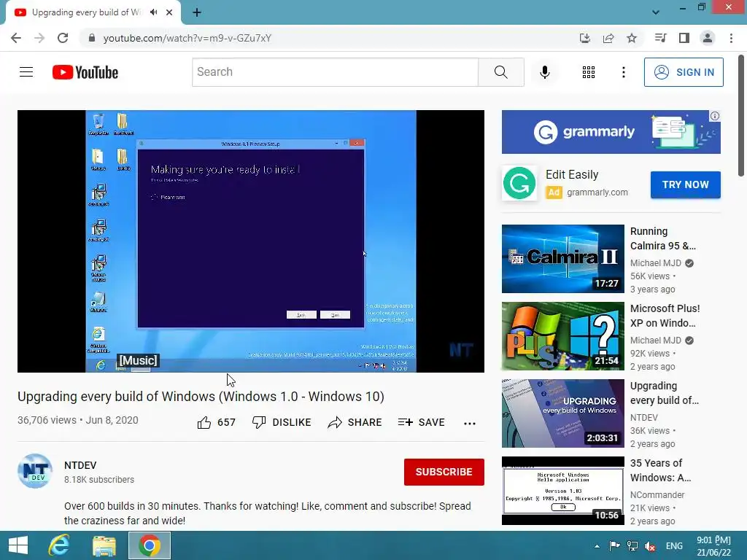Show hidden system tray icons
Screen dimensions: 747x560
pyautogui.click(x=597, y=546)
